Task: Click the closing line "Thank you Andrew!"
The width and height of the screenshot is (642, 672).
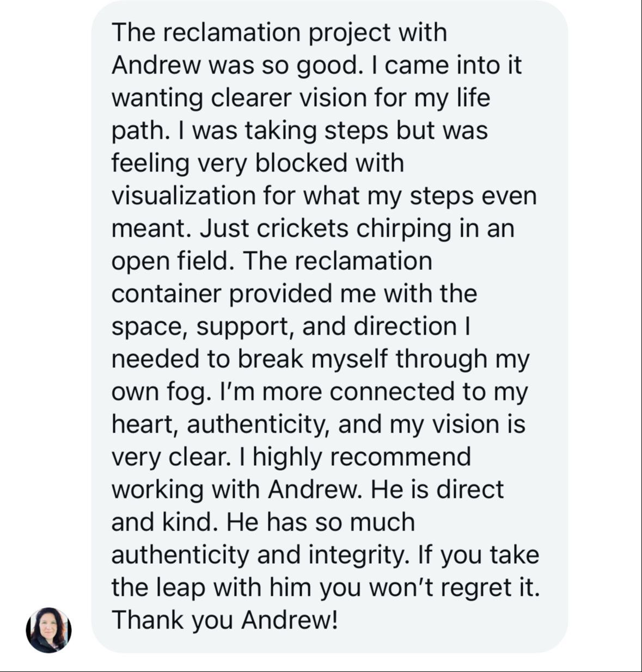Action: pyautogui.click(x=225, y=621)
